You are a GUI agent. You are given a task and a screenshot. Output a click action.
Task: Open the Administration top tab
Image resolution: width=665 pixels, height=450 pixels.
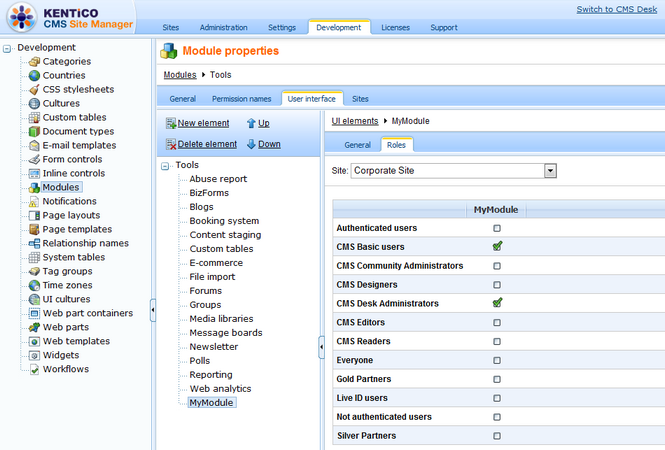[224, 28]
